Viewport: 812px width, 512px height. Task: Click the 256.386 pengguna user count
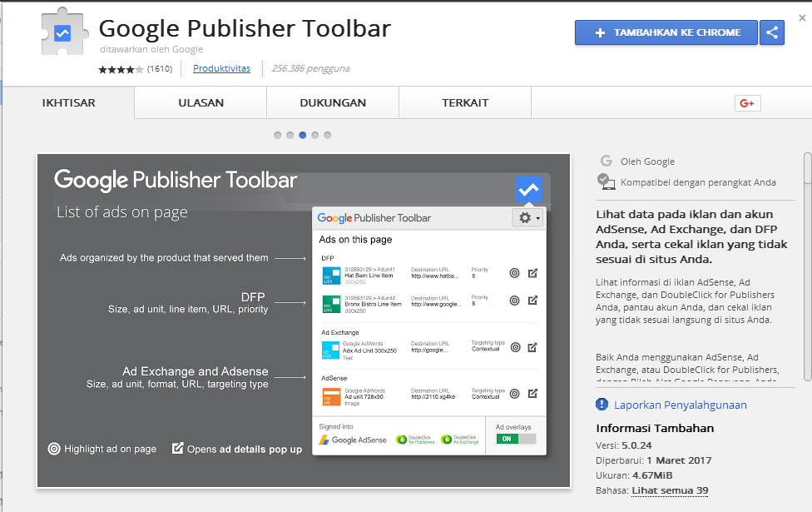(310, 68)
